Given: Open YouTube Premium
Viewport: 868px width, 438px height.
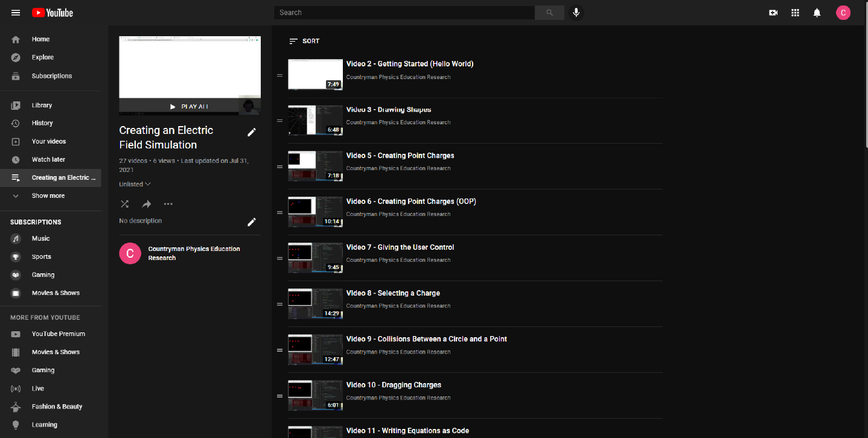Looking at the screenshot, I should 51,334.
